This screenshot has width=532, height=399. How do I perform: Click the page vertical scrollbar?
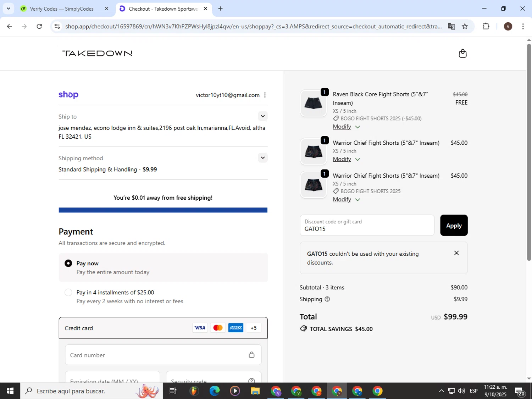[x=529, y=153]
